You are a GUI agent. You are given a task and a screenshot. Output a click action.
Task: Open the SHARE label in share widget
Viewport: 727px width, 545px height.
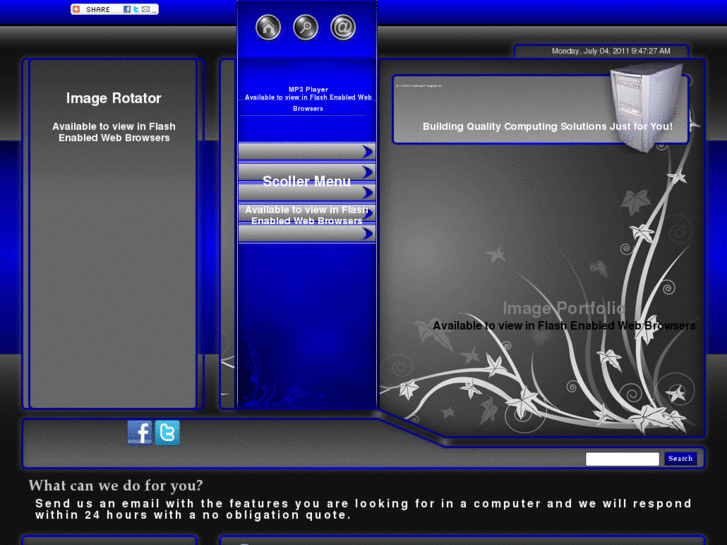tap(98, 9)
